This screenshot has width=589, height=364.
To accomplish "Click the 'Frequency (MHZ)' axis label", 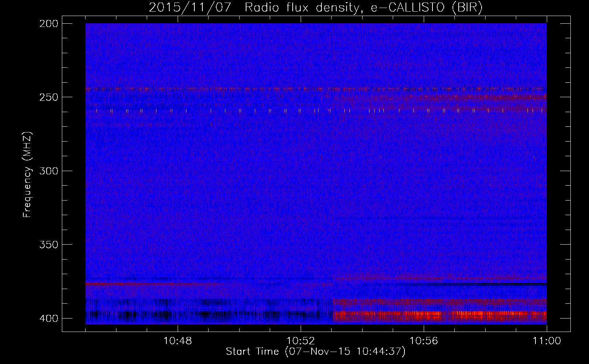I will point(28,175).
